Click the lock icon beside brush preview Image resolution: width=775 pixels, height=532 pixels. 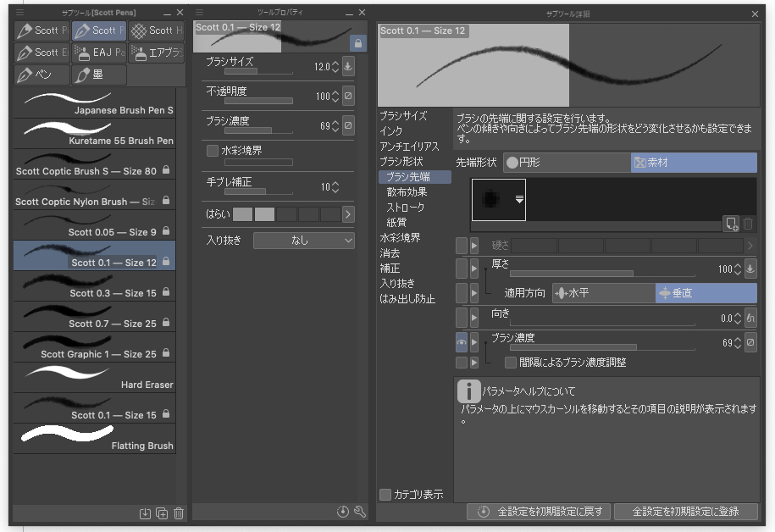pos(358,42)
